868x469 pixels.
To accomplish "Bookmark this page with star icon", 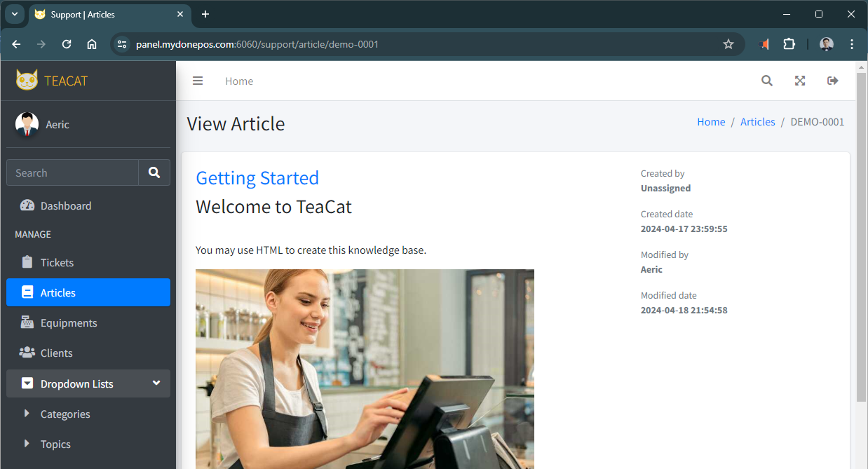I will pyautogui.click(x=728, y=44).
